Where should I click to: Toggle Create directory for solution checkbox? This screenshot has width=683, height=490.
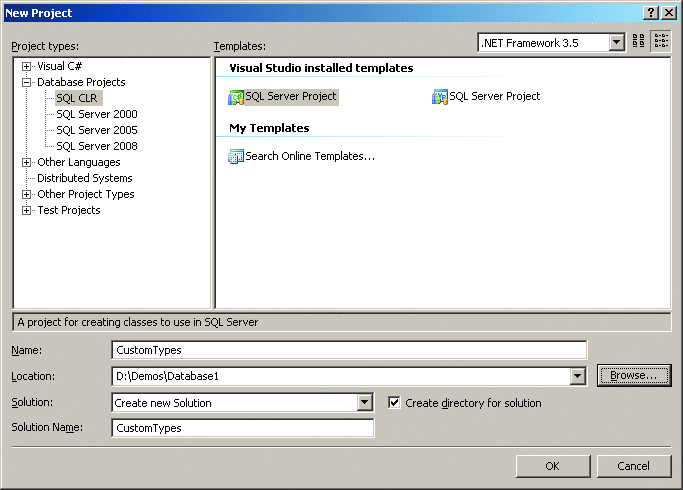point(394,402)
